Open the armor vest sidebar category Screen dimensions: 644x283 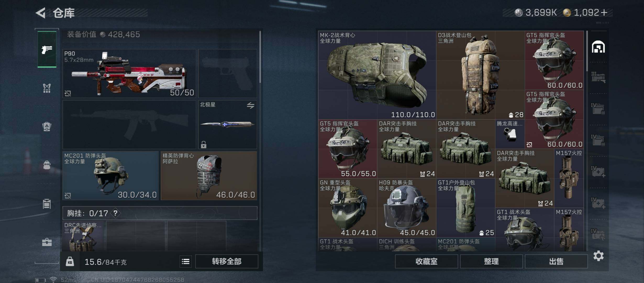point(47,88)
